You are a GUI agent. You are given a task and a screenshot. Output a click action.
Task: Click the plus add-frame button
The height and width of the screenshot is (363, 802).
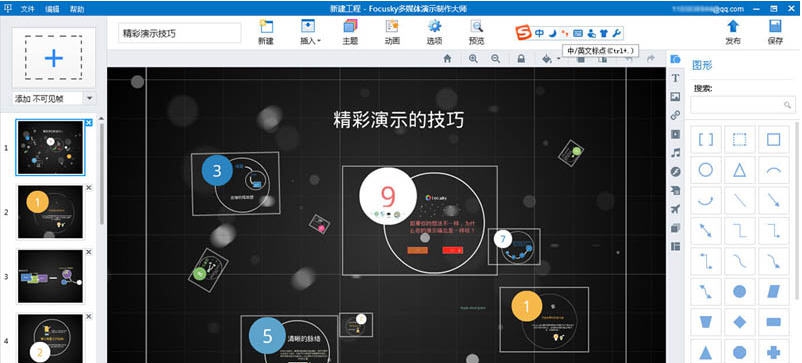pos(53,58)
